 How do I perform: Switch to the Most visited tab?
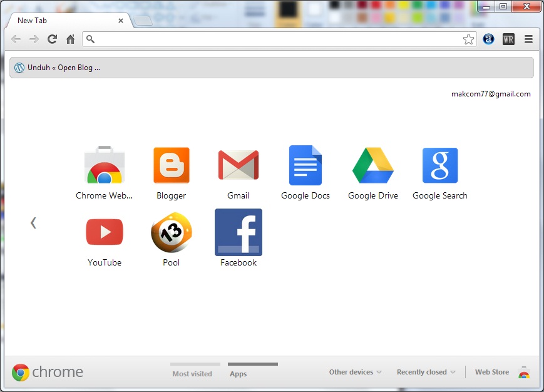pyautogui.click(x=193, y=373)
